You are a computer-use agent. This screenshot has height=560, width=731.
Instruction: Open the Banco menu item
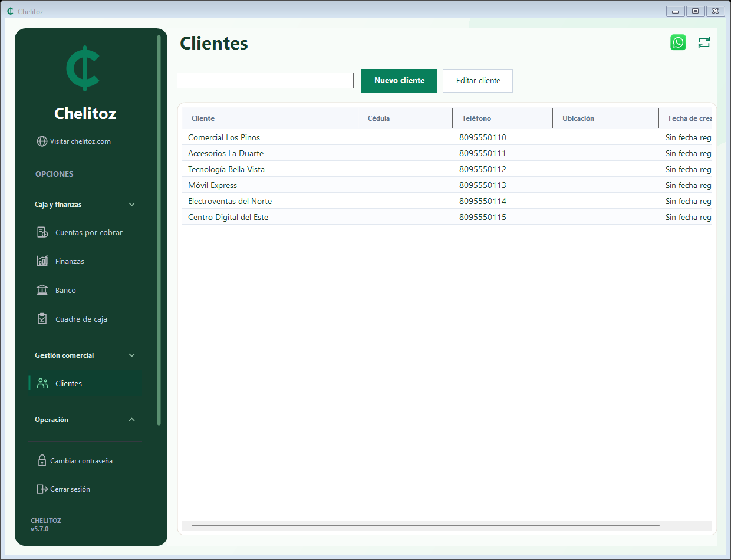[85, 290]
